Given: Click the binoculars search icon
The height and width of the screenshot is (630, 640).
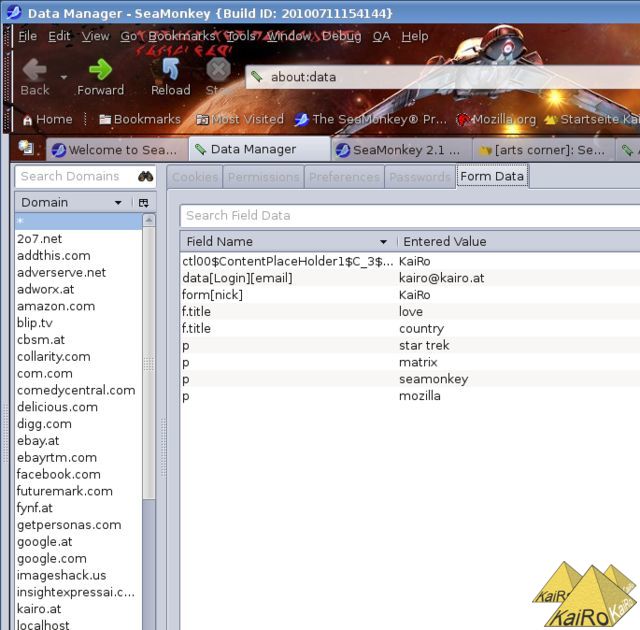Looking at the screenshot, I should coord(145,176).
